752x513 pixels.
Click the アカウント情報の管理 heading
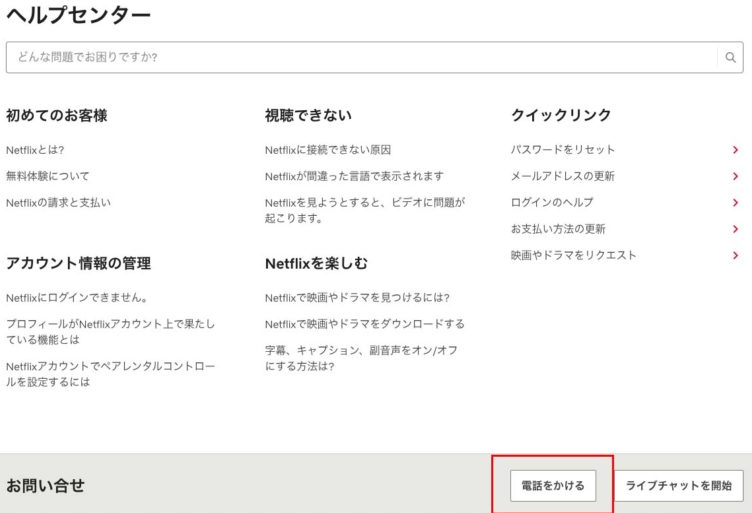click(x=78, y=263)
